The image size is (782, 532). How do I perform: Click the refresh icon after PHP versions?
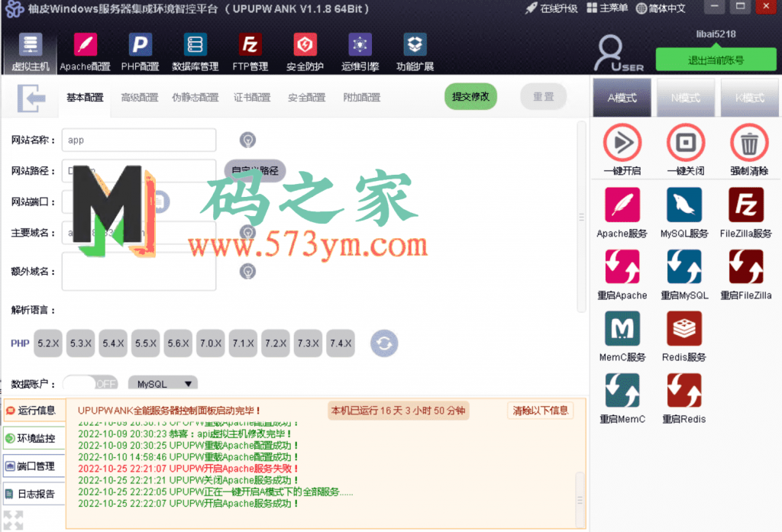click(x=384, y=343)
